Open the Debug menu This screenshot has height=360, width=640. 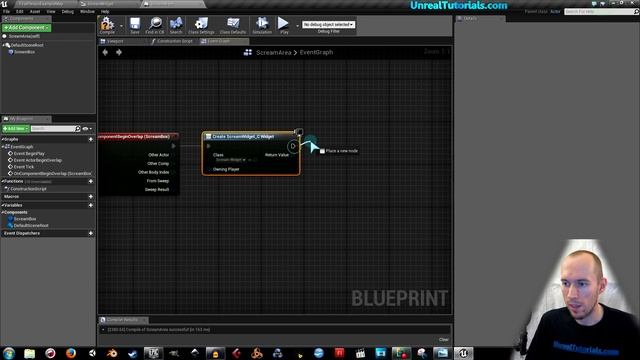[x=68, y=11]
